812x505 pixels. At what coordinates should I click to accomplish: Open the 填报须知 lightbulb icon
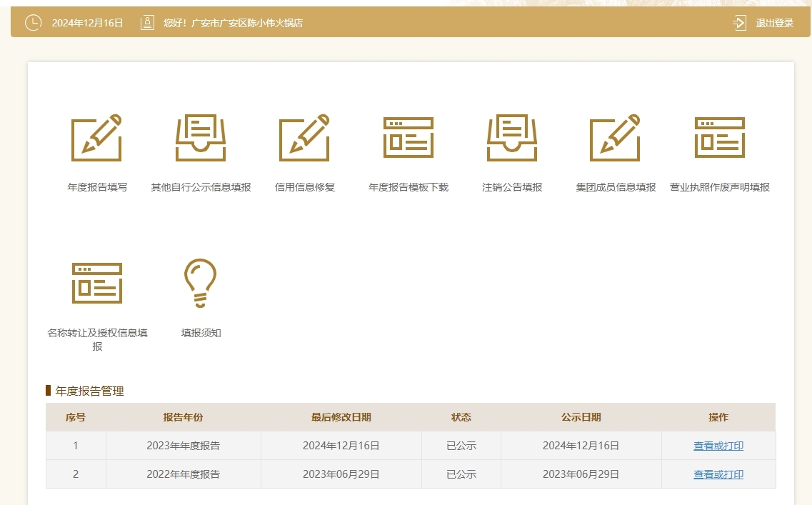pyautogui.click(x=201, y=283)
